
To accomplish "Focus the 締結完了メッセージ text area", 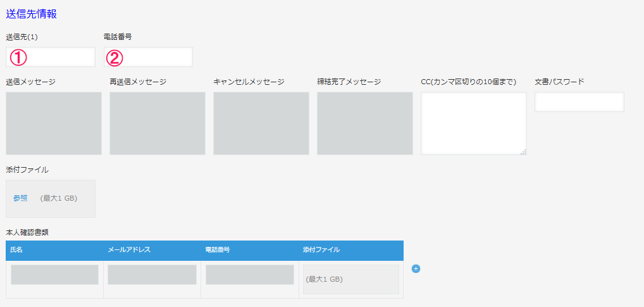I will pyautogui.click(x=365, y=123).
